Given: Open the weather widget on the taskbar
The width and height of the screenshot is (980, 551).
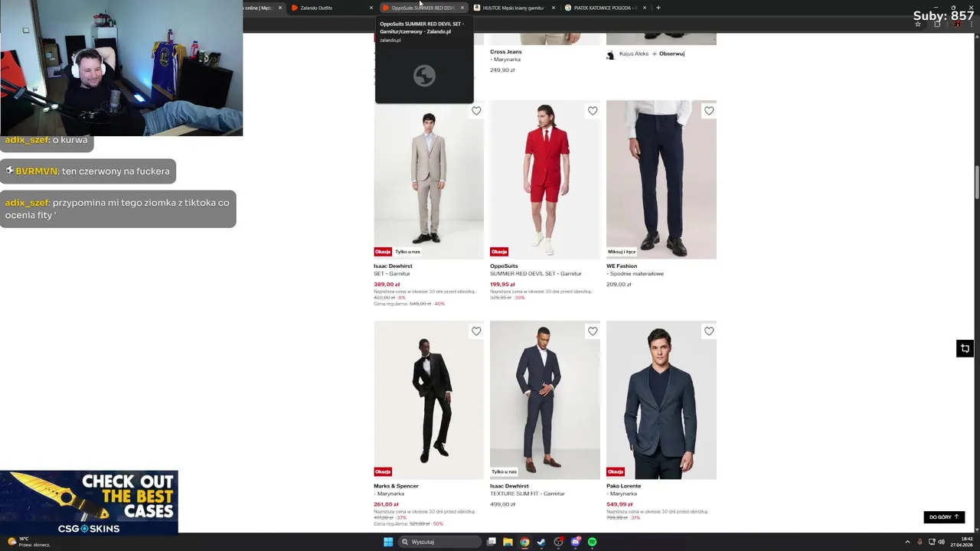Looking at the screenshot, I should click(29, 542).
